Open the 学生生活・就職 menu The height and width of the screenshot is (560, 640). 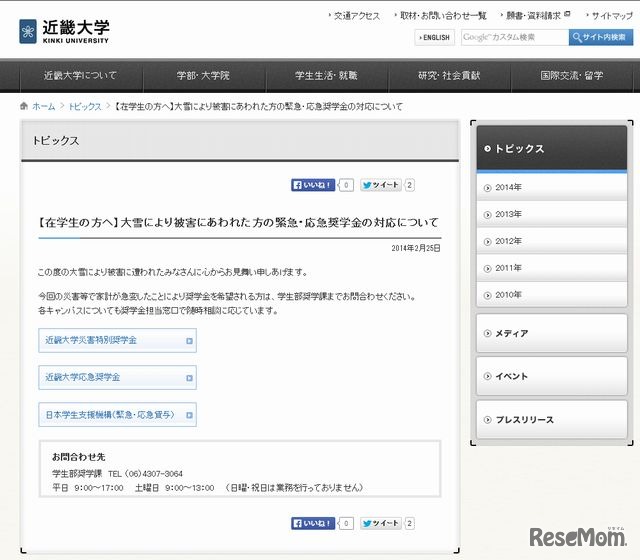(327, 76)
